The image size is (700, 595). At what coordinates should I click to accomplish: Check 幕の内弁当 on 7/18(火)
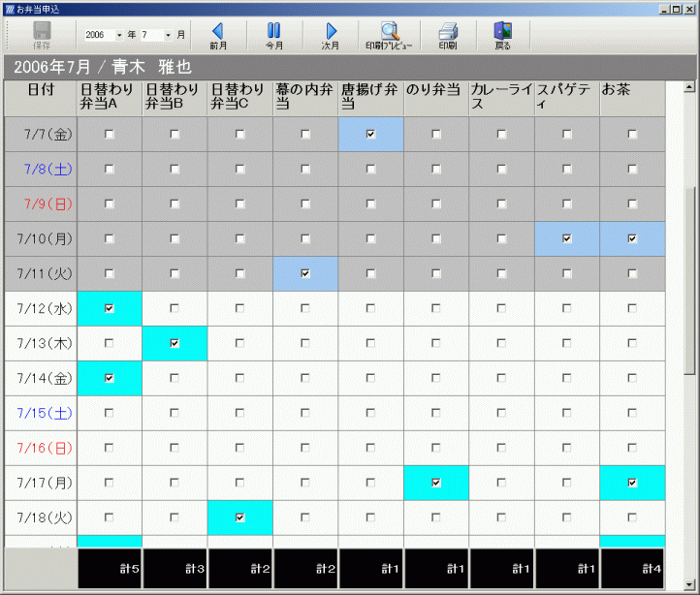[x=305, y=517]
